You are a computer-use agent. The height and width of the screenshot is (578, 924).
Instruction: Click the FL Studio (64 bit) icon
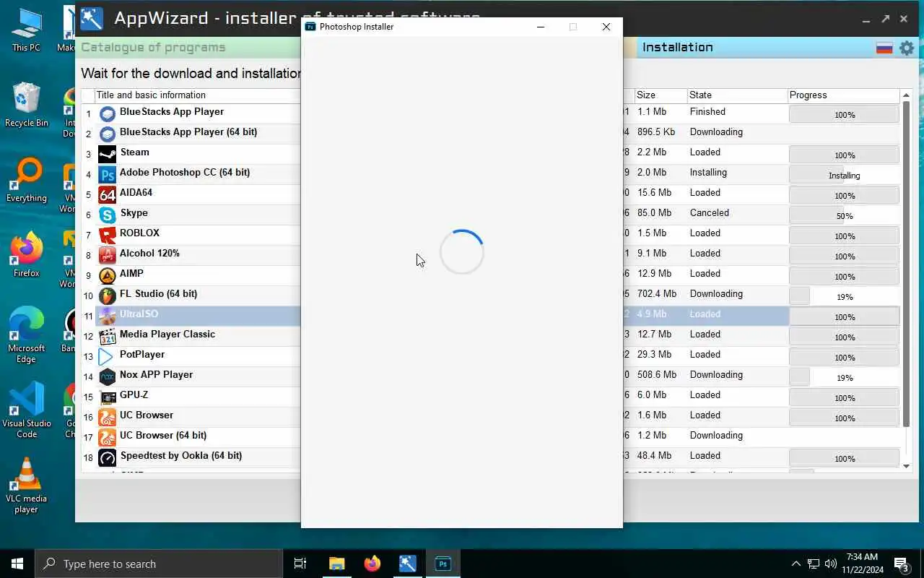click(107, 296)
